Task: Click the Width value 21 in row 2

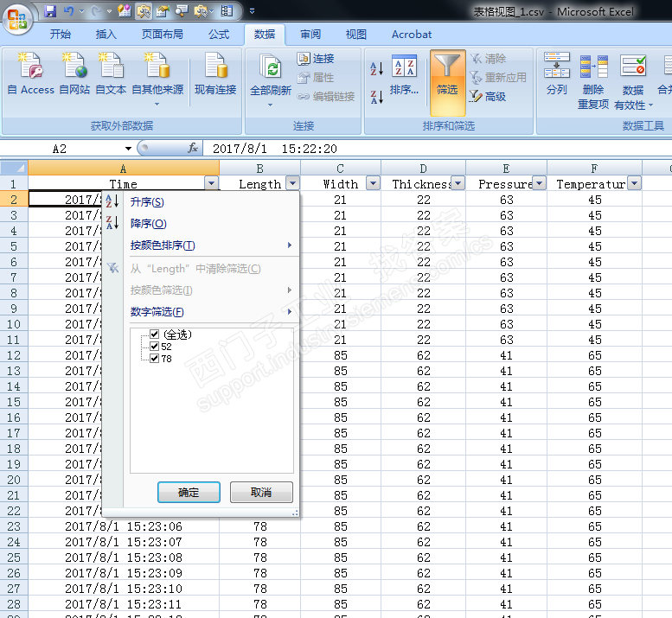Action: 340,200
